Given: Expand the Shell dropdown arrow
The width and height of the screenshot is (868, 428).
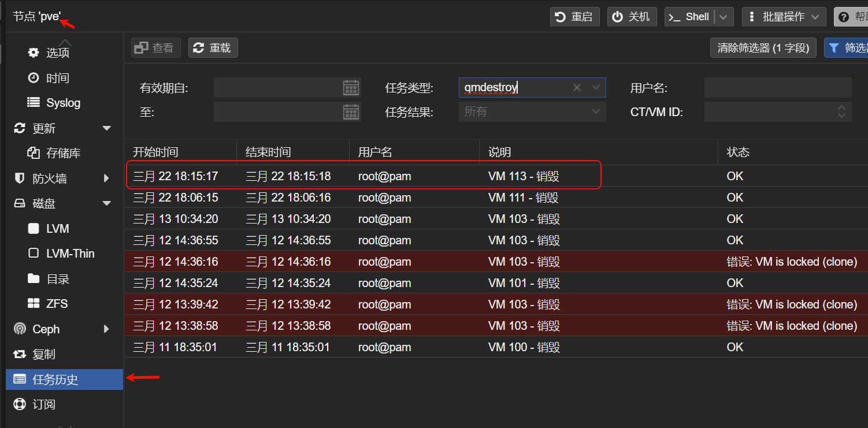Looking at the screenshot, I should [x=724, y=17].
